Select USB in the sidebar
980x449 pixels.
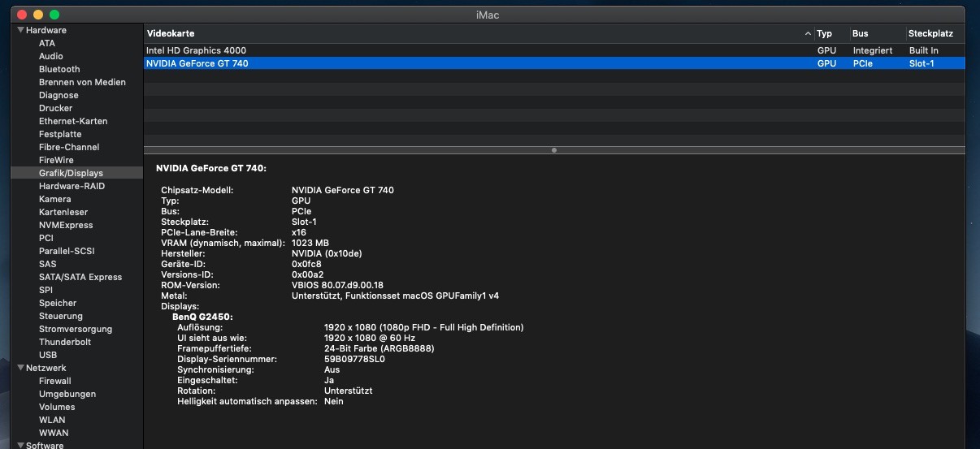click(48, 355)
